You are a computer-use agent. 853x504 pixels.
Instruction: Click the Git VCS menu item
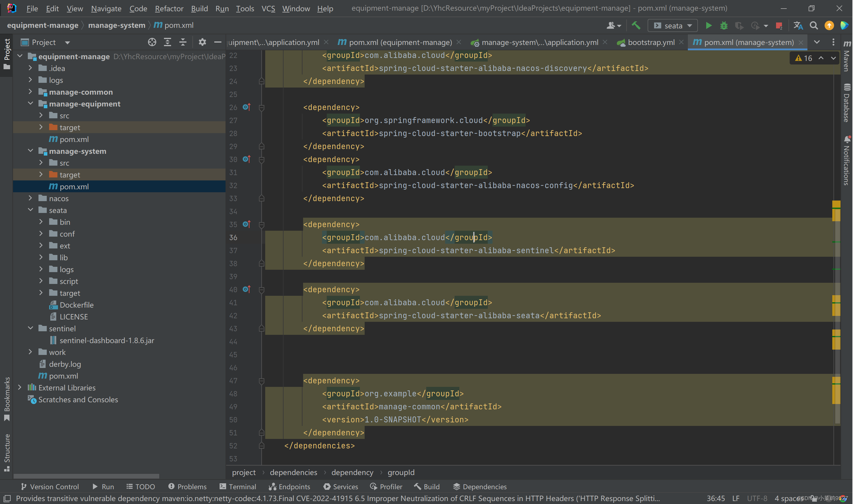click(x=268, y=8)
